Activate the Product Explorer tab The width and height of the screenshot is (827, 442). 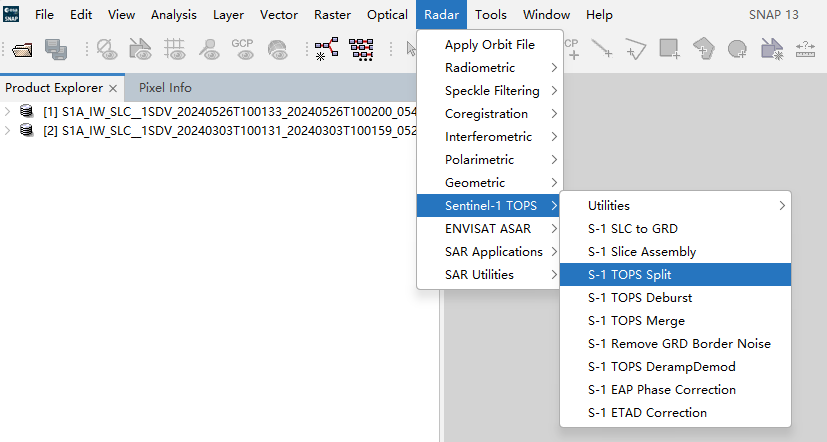pos(54,88)
